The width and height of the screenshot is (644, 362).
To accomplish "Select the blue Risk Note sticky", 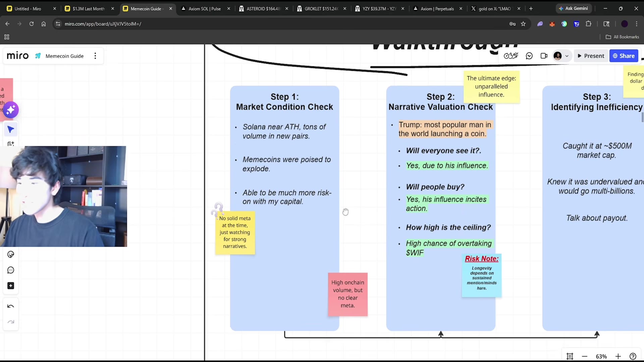I will [x=482, y=276].
